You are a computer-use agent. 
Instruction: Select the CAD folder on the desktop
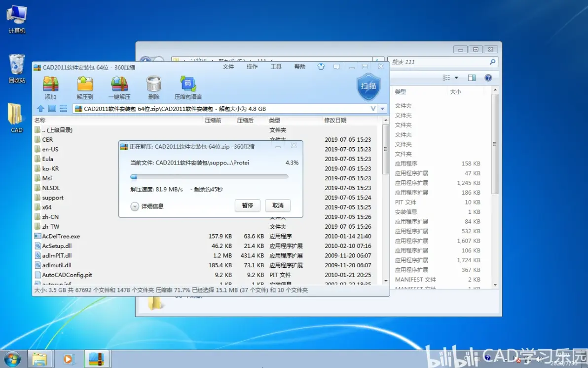(x=16, y=118)
